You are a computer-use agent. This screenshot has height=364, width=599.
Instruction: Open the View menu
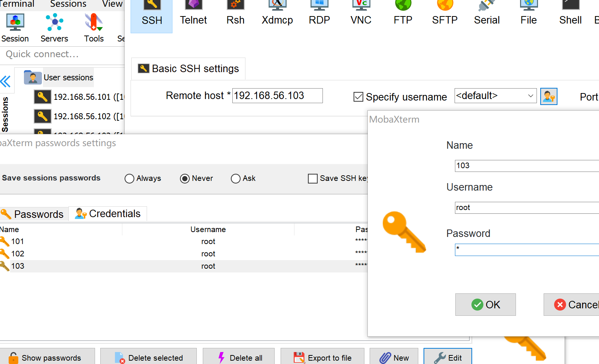(112, 4)
